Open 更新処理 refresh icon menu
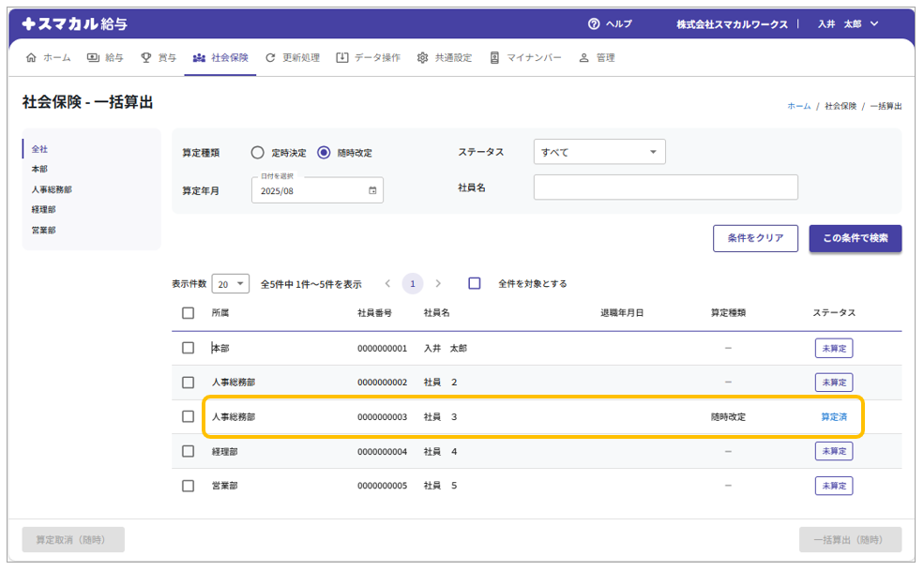924x571 pixels. 271,58
